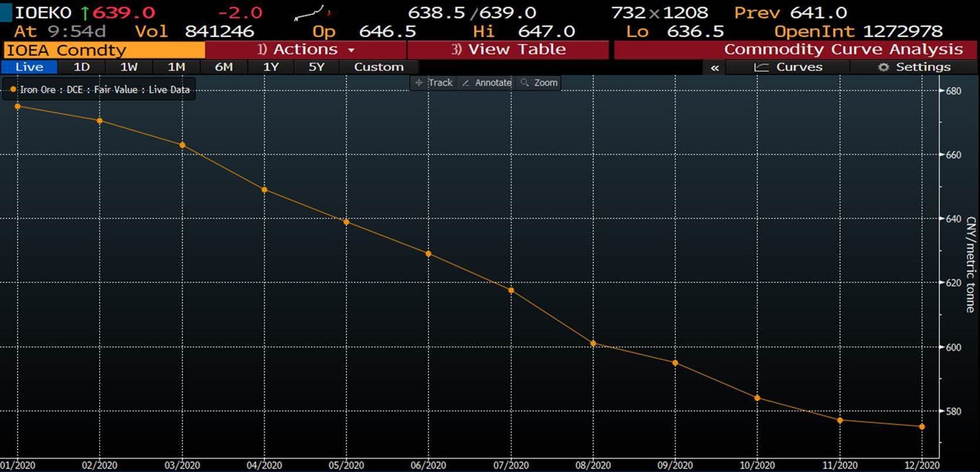Viewport: 980px width, 472px height.
Task: Select the 6M period tab
Action: pyautogui.click(x=223, y=67)
